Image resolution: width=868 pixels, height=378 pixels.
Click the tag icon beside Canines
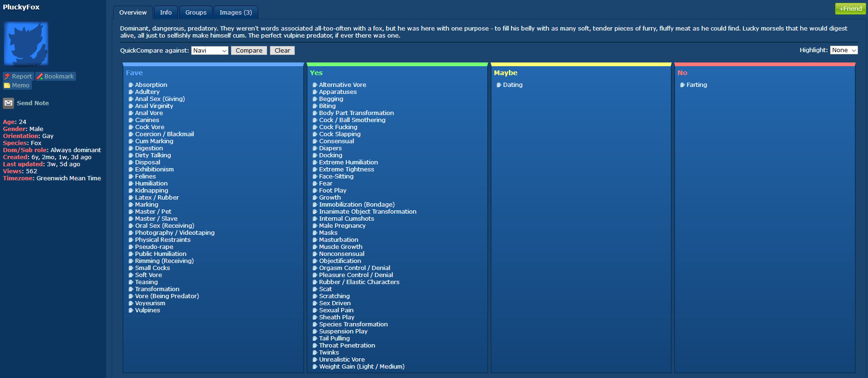pos(131,120)
